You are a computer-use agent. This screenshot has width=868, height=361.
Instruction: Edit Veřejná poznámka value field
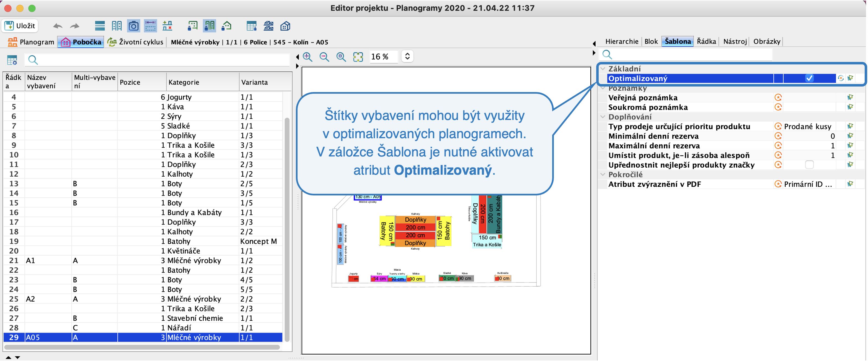[x=809, y=98]
